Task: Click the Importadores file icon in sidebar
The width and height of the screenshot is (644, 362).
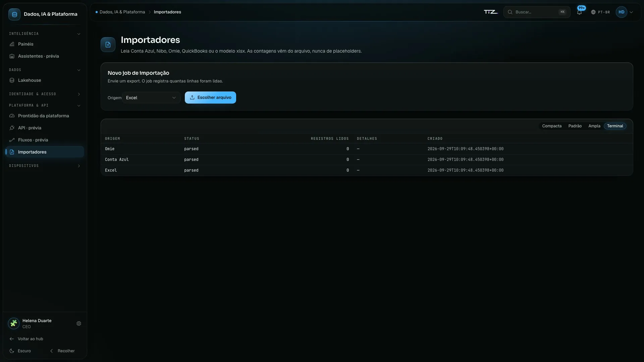Action: (12, 152)
